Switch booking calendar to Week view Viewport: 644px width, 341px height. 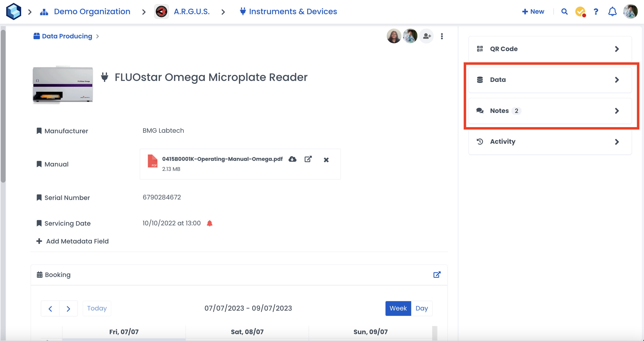tap(398, 308)
